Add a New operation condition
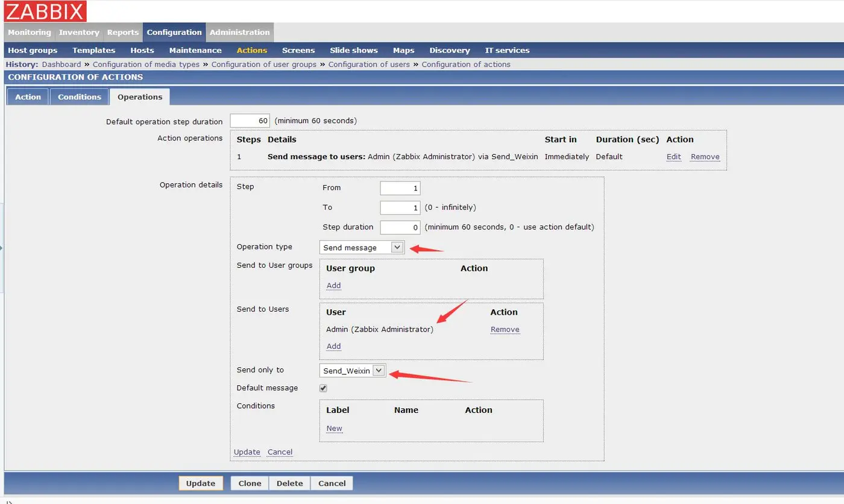 pos(334,429)
